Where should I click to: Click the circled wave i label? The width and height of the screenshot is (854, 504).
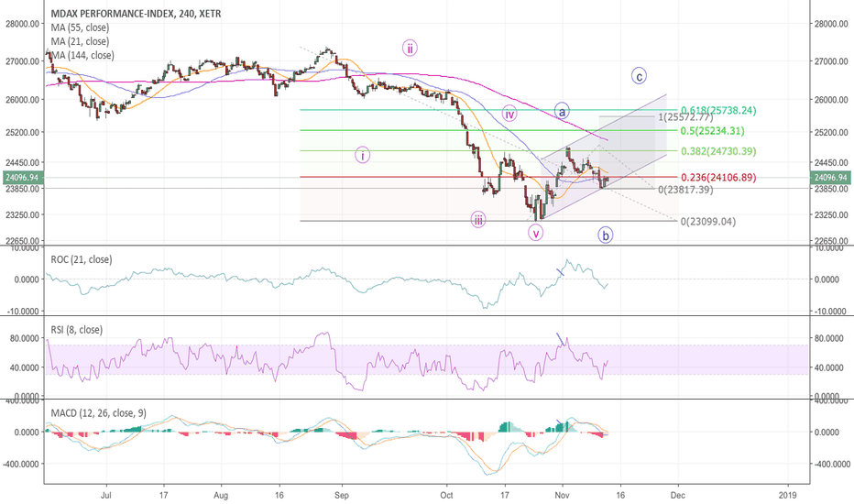(x=362, y=155)
